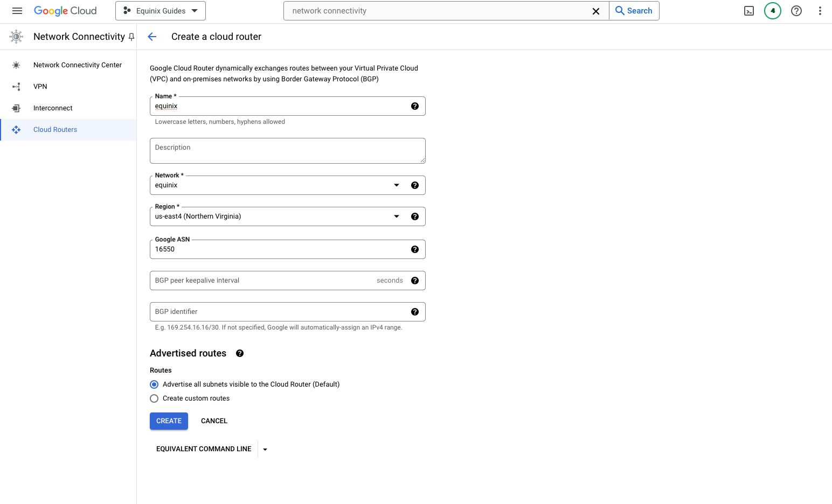Click the 'Advertised routes' heading
The height and width of the screenshot is (504, 832).
188,353
